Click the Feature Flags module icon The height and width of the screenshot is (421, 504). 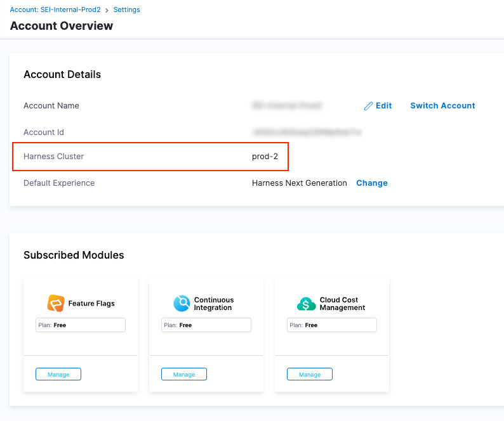coord(56,303)
